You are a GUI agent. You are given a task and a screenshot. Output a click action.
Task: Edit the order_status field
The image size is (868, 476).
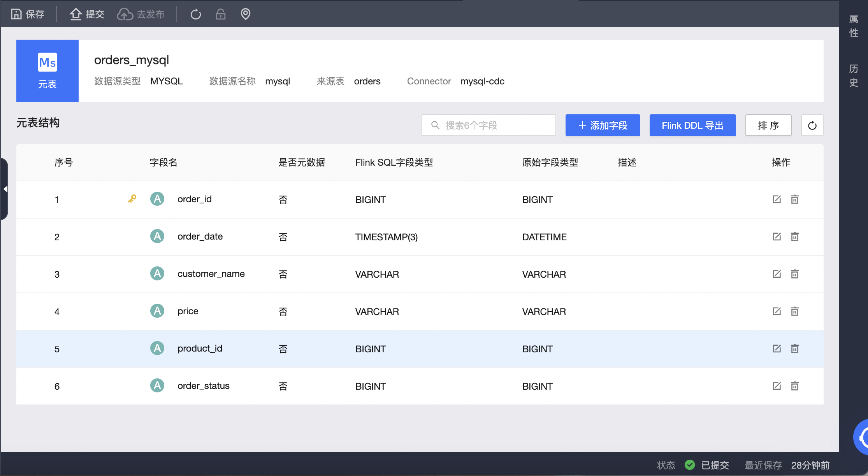[777, 386]
